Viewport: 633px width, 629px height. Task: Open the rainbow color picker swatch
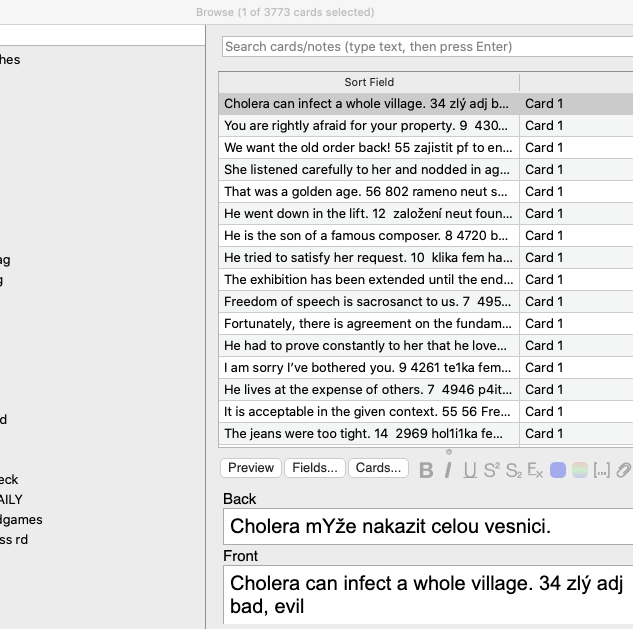(x=579, y=470)
